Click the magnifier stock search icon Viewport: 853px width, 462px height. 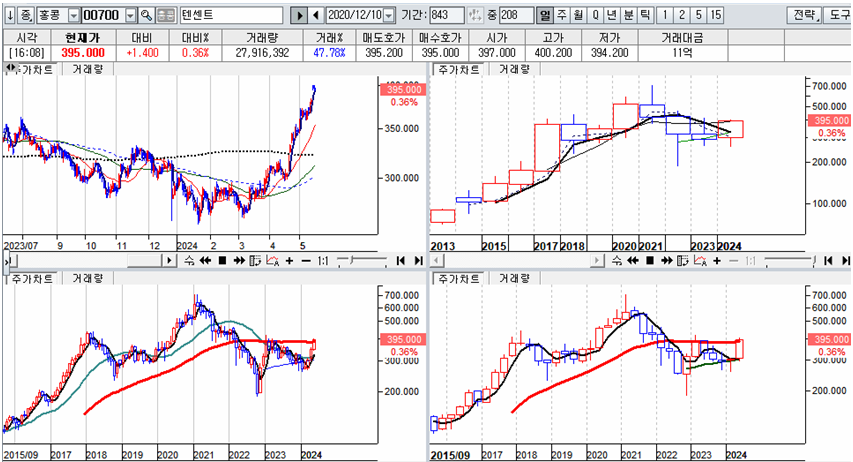146,16
